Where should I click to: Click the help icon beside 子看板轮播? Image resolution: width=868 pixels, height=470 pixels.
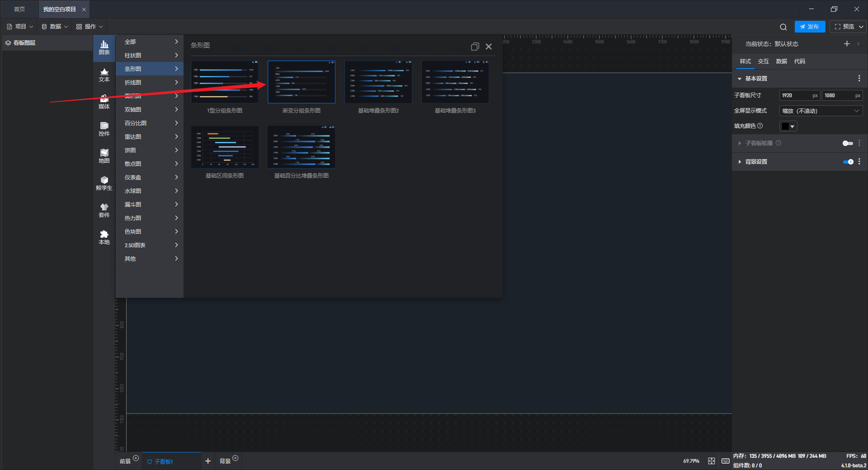pyautogui.click(x=778, y=143)
